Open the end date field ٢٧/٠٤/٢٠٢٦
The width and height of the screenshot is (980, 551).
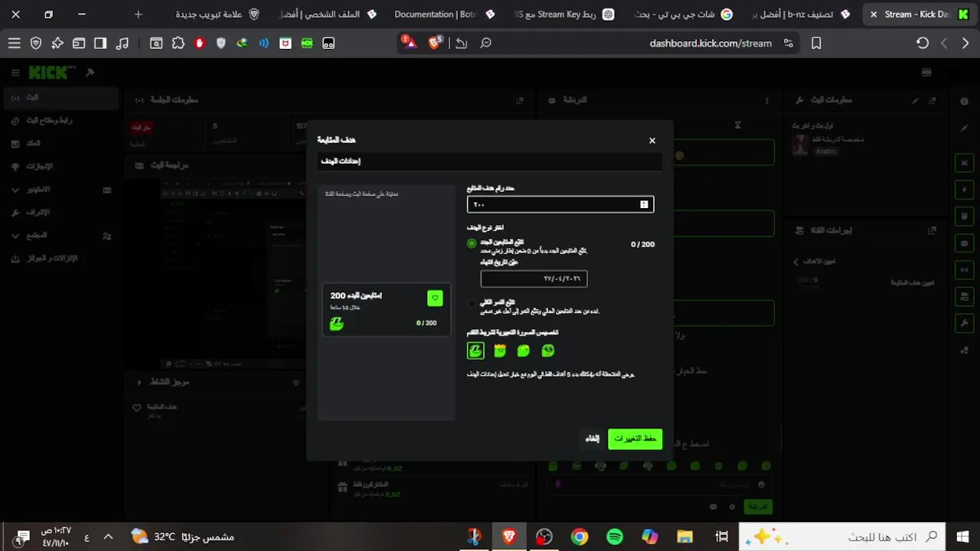click(534, 279)
